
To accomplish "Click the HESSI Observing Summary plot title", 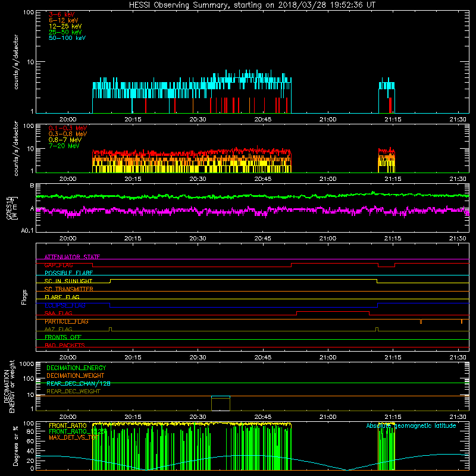I will point(252,5).
